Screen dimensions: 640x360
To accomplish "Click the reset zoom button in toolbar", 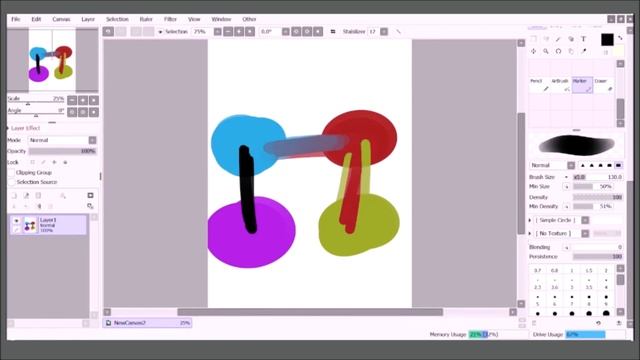I will pos(250,31).
